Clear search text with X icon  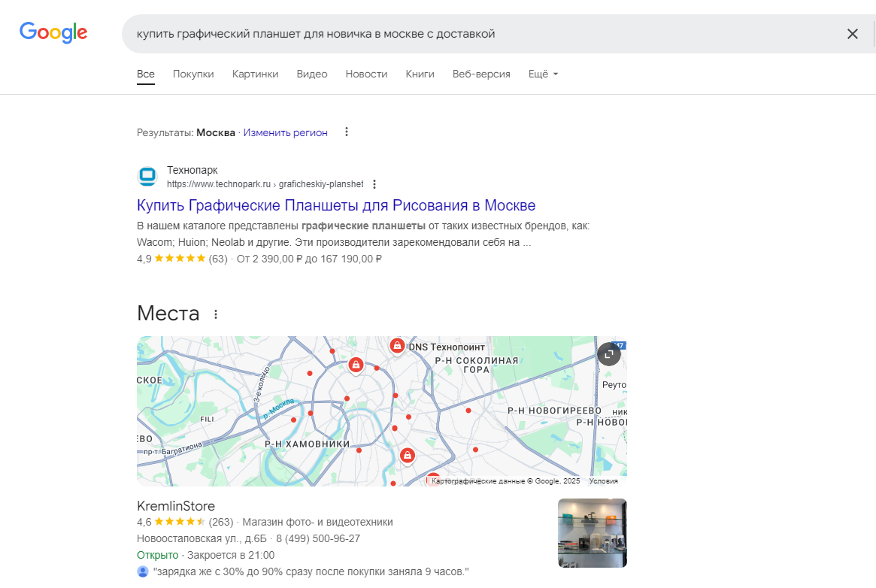tap(852, 34)
